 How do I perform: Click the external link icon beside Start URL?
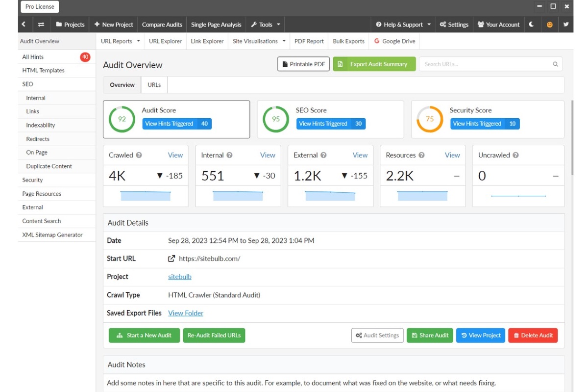click(x=171, y=259)
